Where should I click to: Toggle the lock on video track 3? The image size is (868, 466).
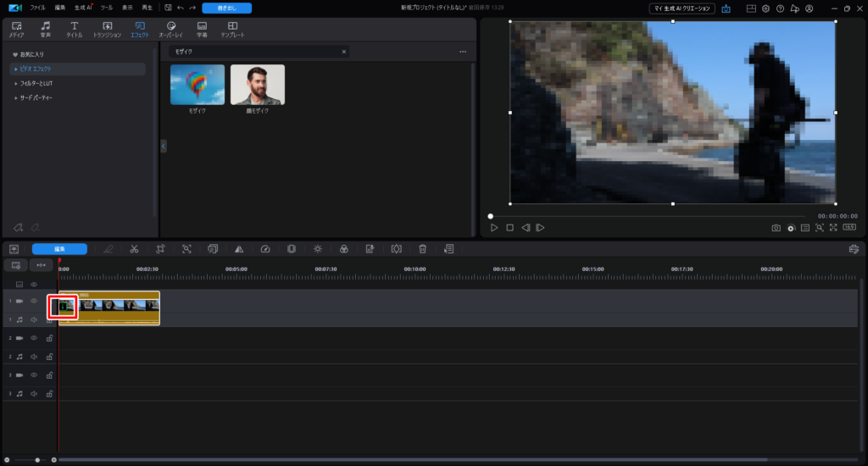pyautogui.click(x=49, y=374)
